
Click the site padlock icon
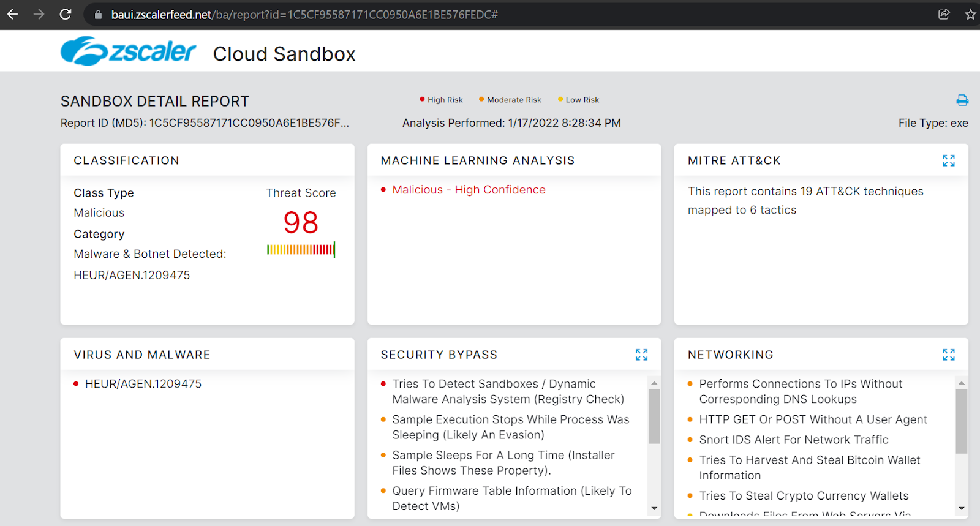98,15
